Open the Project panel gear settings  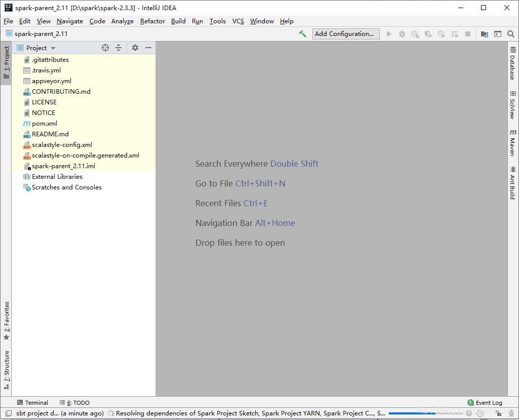[135, 48]
